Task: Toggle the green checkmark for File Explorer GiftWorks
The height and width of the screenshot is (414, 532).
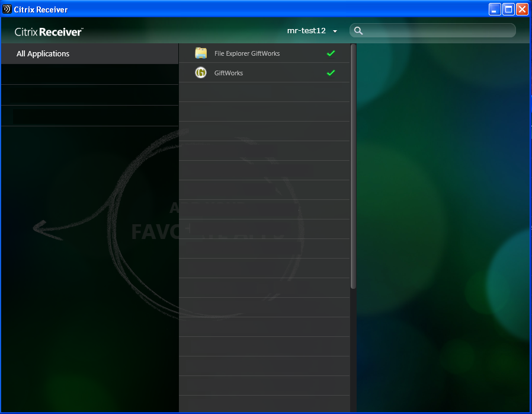Action: point(331,53)
